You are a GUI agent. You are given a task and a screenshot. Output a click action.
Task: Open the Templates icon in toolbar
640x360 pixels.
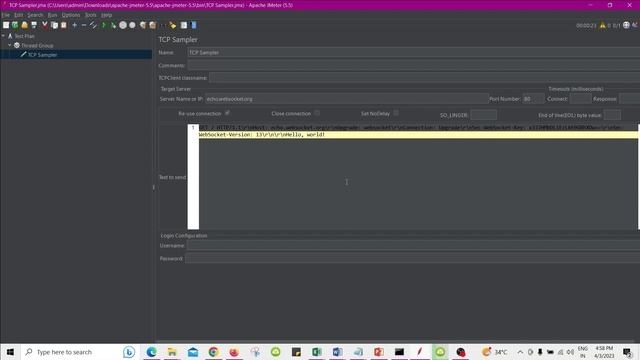15,25
